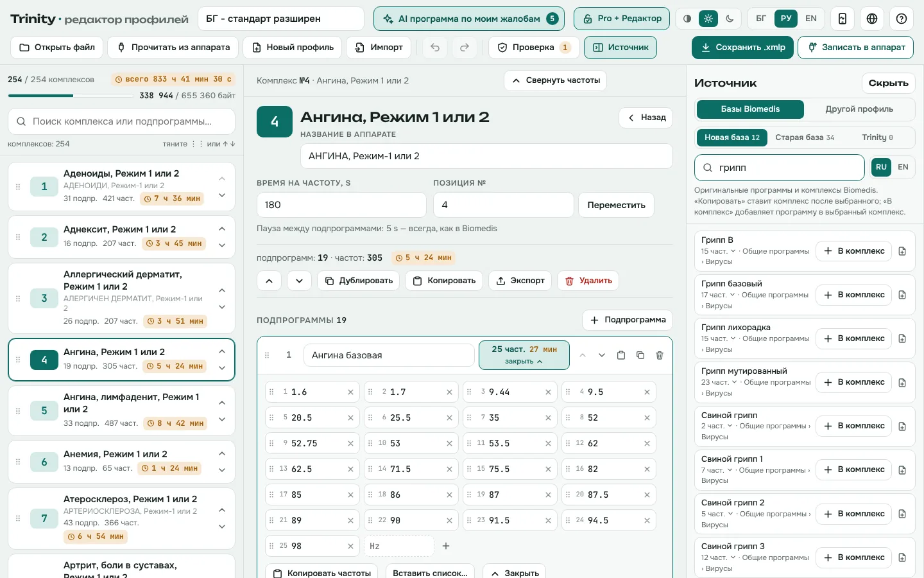The height and width of the screenshot is (578, 924).
Task: Expand frequencies list for Грипп базовый
Action: click(x=718, y=295)
